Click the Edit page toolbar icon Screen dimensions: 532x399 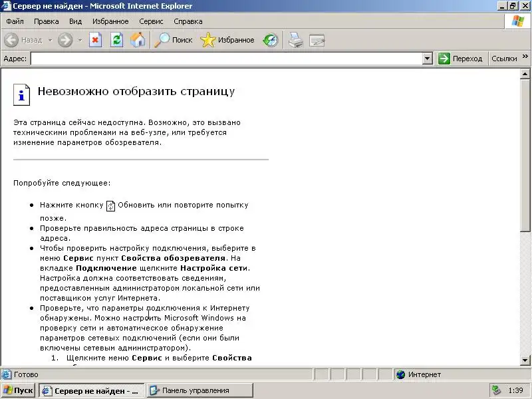pos(317,40)
